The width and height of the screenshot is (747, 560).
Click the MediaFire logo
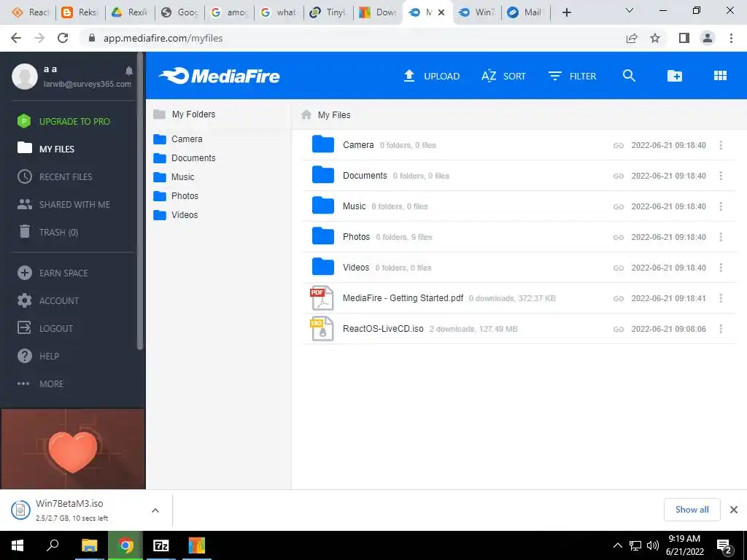pos(220,76)
